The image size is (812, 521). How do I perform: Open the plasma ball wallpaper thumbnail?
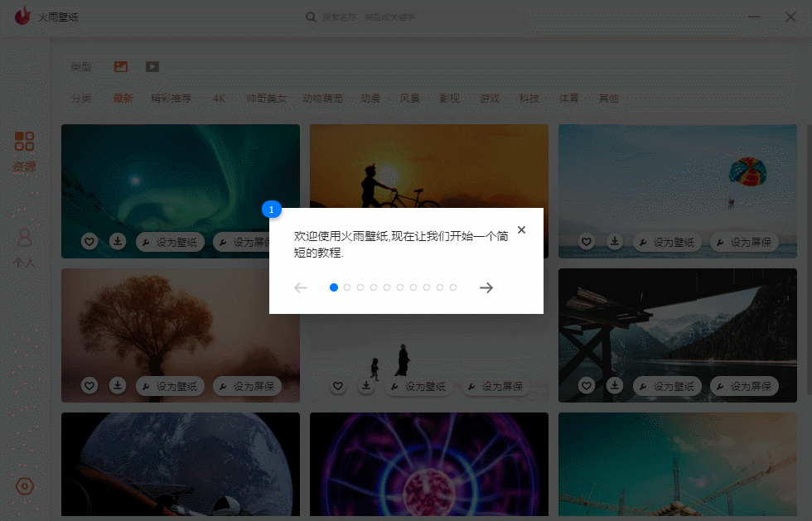[x=429, y=464]
